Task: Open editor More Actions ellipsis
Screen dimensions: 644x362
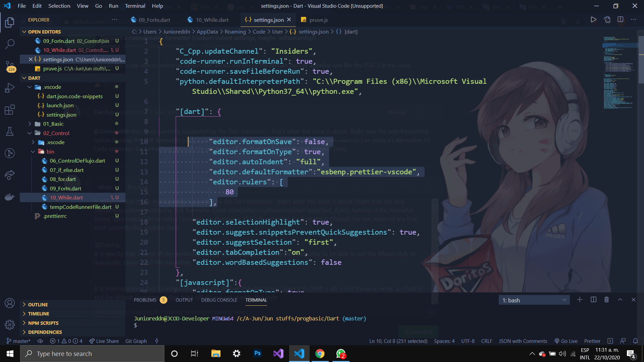Action: click(634, 20)
